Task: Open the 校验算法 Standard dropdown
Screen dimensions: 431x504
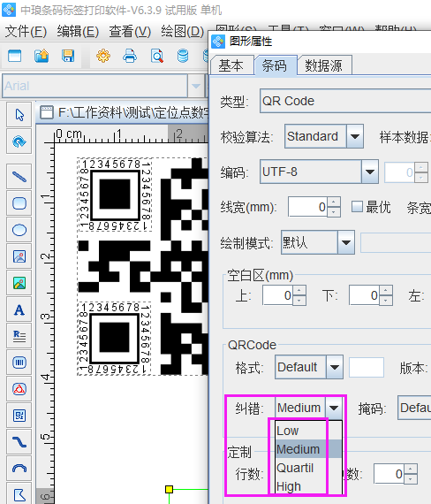Action: 355,136
